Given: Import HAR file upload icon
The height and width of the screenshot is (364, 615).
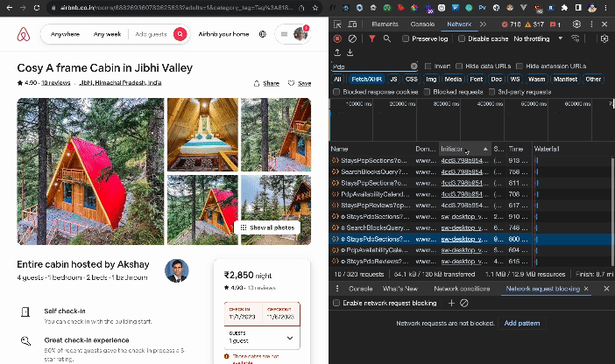Looking at the screenshot, I should [337, 52].
